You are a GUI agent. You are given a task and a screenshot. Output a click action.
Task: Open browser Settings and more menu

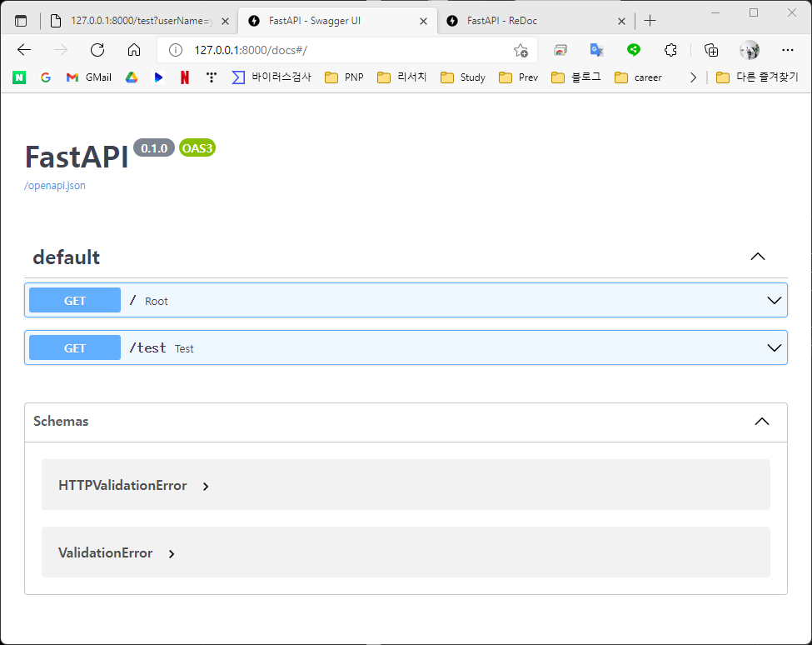788,50
